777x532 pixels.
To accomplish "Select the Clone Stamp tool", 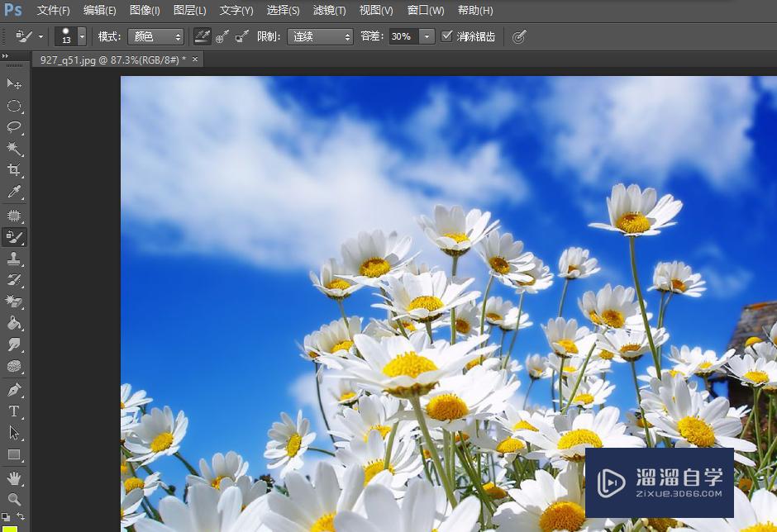I will click(x=14, y=259).
